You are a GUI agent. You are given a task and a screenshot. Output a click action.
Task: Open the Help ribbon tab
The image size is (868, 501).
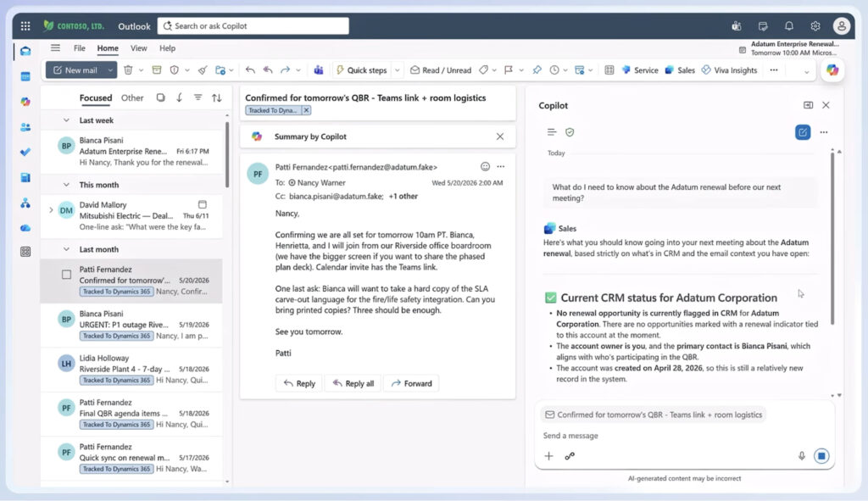167,48
